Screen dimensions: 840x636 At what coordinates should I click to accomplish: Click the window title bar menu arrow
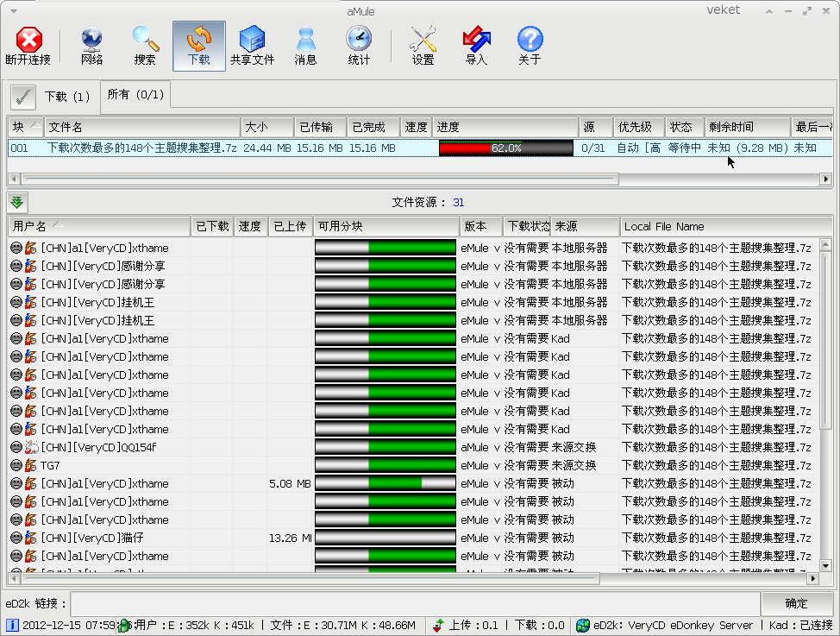click(14, 11)
